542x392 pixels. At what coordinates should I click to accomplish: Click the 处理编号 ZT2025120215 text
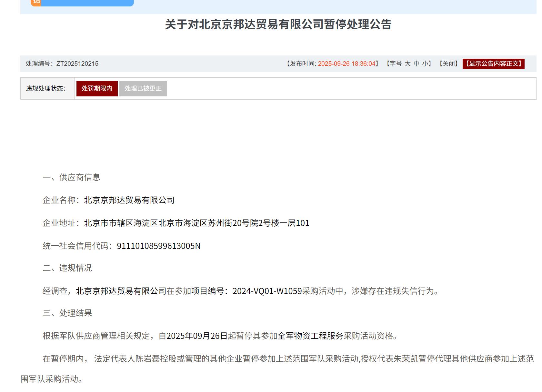pos(62,64)
